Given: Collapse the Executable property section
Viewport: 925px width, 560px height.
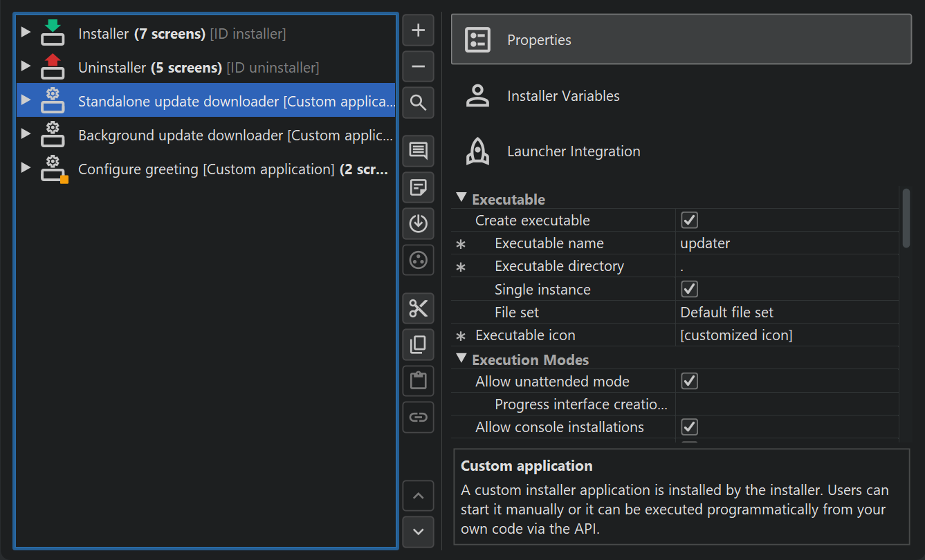Looking at the screenshot, I should pyautogui.click(x=461, y=198).
